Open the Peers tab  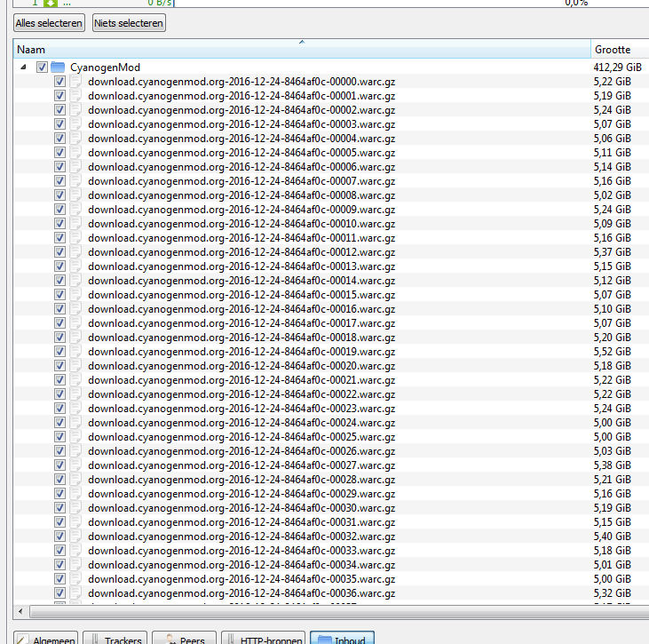184,638
